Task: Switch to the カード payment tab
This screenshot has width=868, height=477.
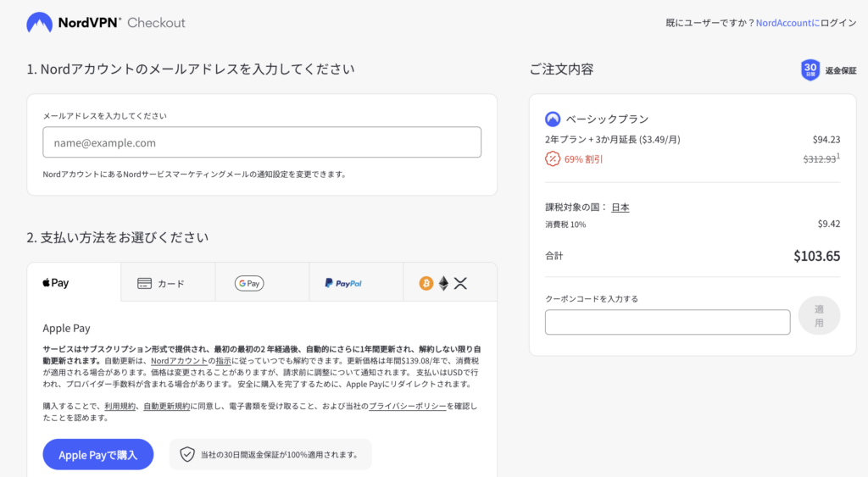Action: [168, 283]
